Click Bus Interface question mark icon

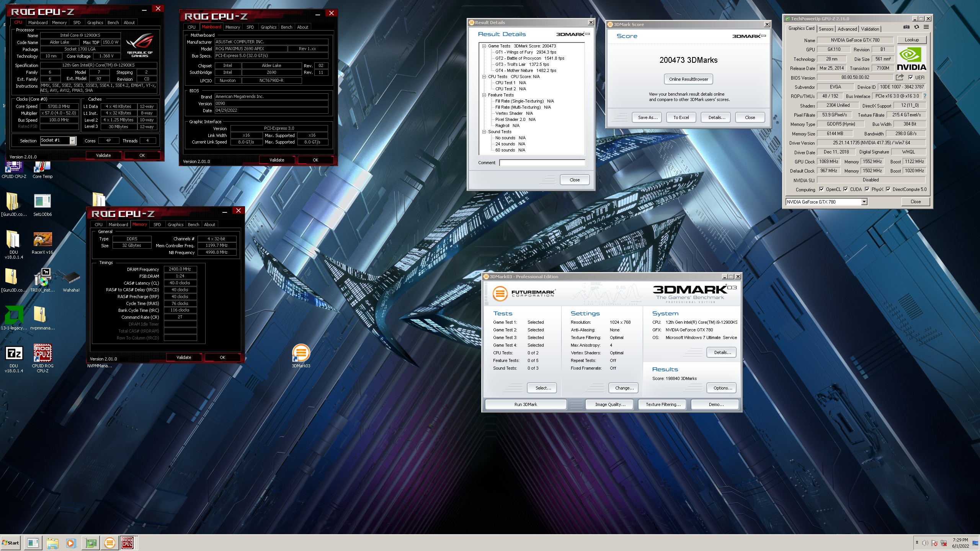[x=925, y=96]
